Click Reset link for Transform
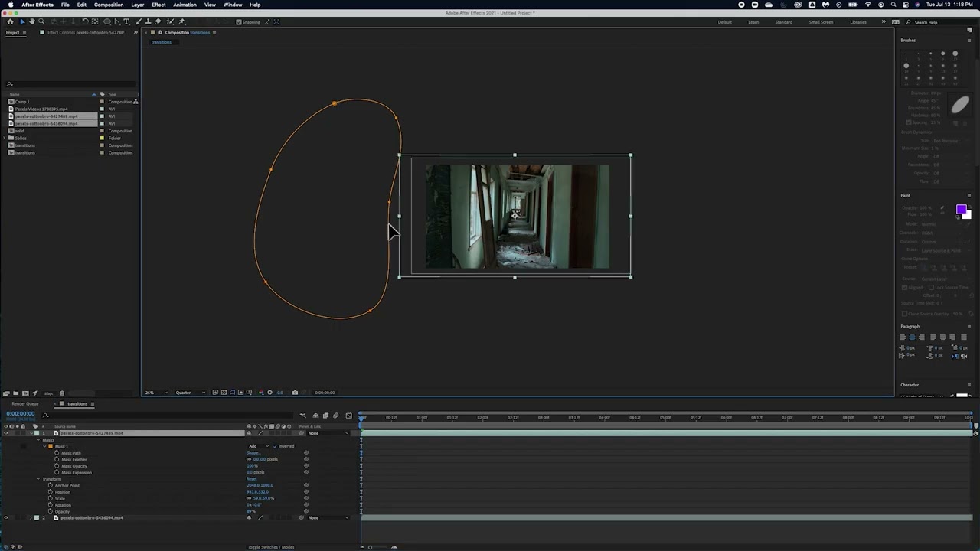The height and width of the screenshot is (551, 980). [251, 479]
